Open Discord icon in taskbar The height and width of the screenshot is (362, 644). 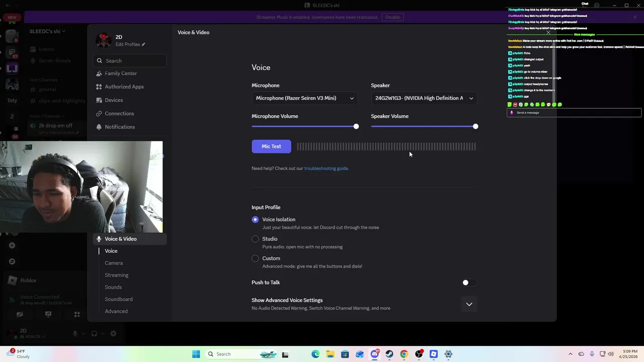374,354
